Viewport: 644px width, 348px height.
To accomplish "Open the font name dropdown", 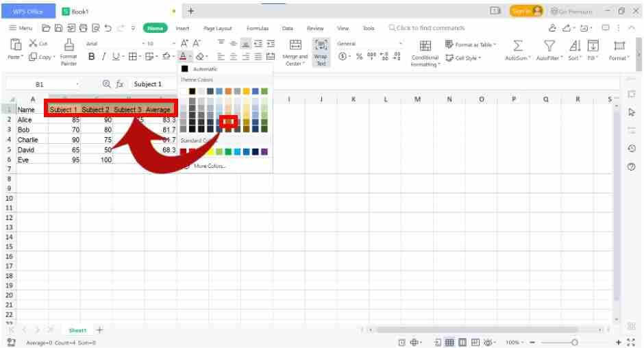I will [x=144, y=44].
